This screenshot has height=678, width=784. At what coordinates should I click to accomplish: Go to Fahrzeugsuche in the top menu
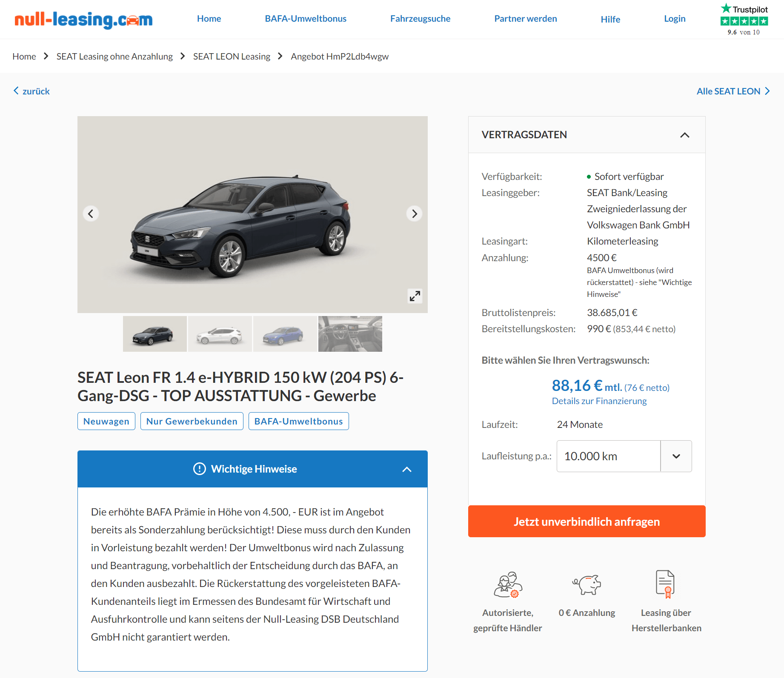tap(420, 19)
